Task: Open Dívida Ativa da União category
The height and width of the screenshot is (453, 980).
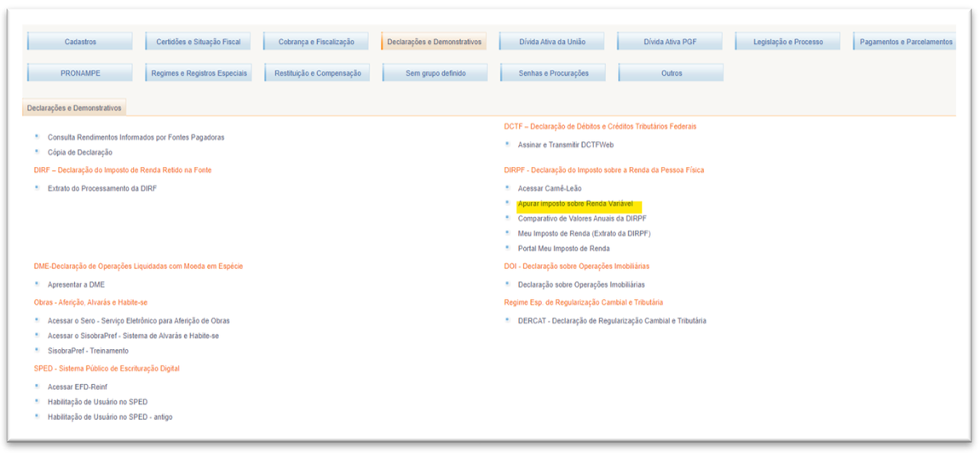Action: 552,42
